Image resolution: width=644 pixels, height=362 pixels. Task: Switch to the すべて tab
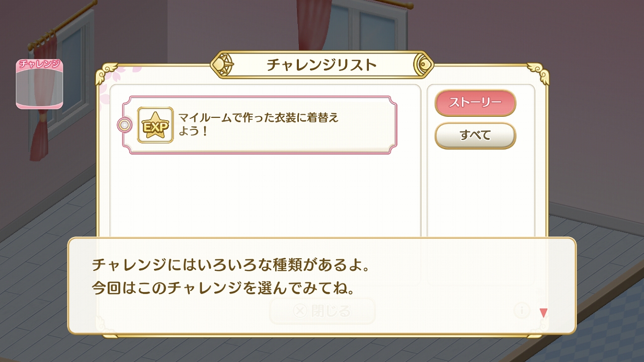tap(475, 135)
